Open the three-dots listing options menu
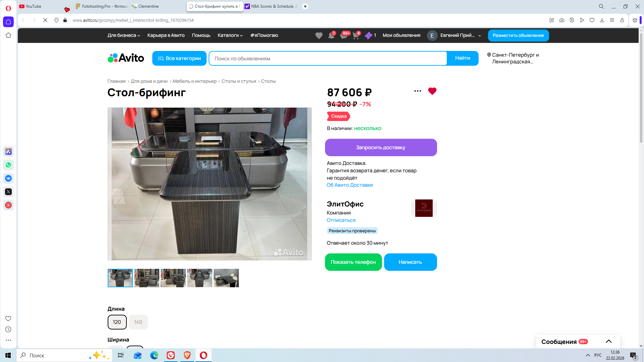Screen dimensions: 644x362 418,91
